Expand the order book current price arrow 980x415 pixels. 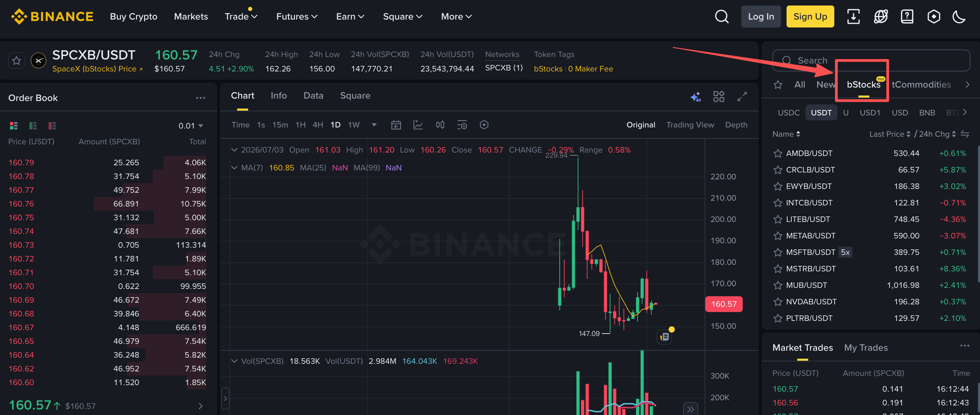pos(200,406)
